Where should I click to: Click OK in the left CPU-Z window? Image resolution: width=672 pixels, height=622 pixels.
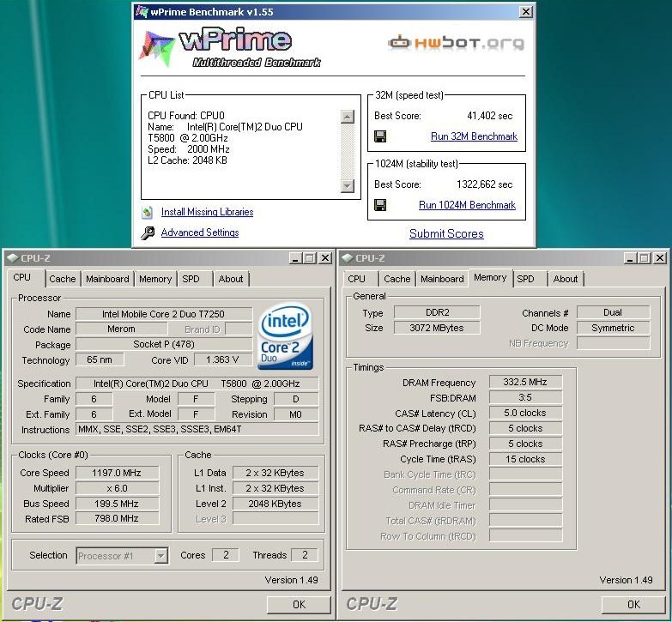pos(299,605)
